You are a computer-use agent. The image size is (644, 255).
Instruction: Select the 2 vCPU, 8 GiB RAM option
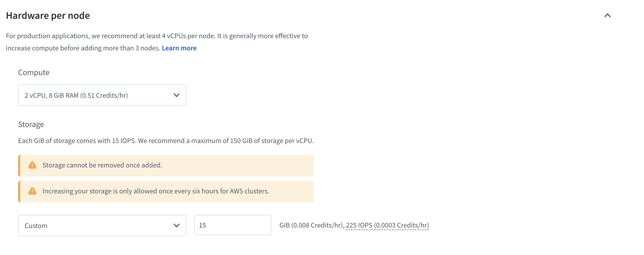click(76, 95)
